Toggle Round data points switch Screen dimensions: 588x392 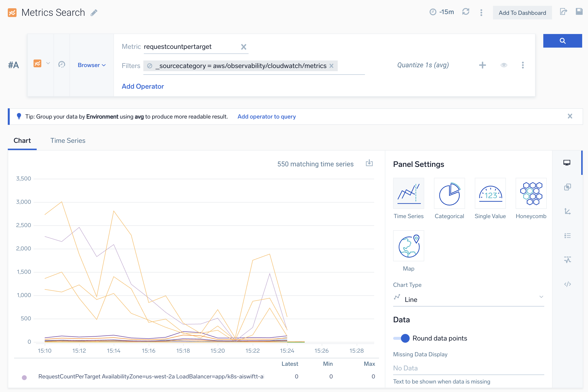pyautogui.click(x=401, y=338)
